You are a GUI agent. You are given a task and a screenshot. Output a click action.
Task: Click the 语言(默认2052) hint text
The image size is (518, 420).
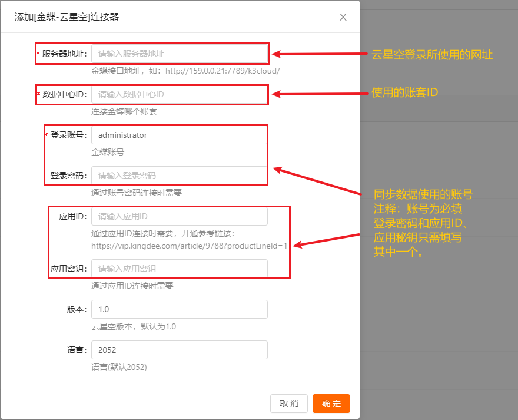pos(119,367)
